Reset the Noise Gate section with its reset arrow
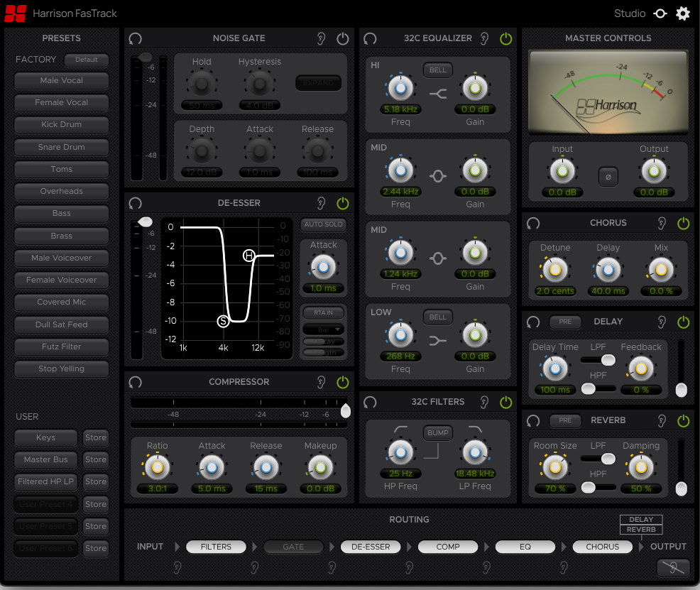 click(136, 38)
